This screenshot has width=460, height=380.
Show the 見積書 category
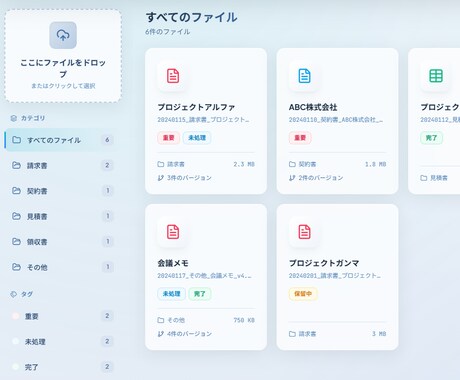point(61,216)
